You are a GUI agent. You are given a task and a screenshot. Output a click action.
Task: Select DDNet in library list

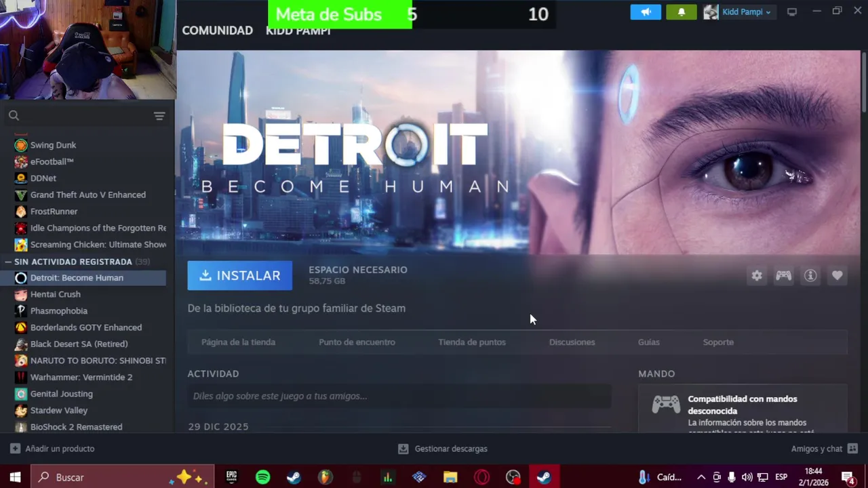(43, 178)
